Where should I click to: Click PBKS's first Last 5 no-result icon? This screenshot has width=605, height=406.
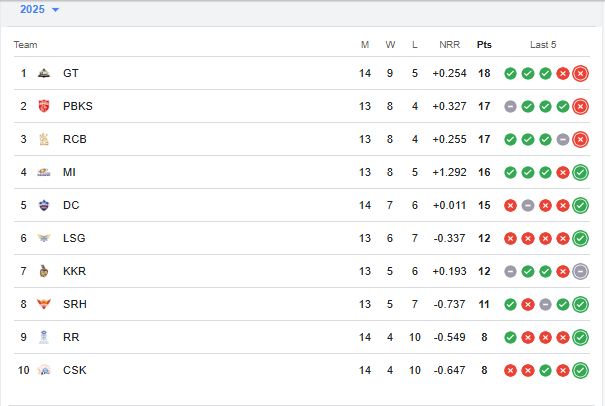[x=510, y=106]
